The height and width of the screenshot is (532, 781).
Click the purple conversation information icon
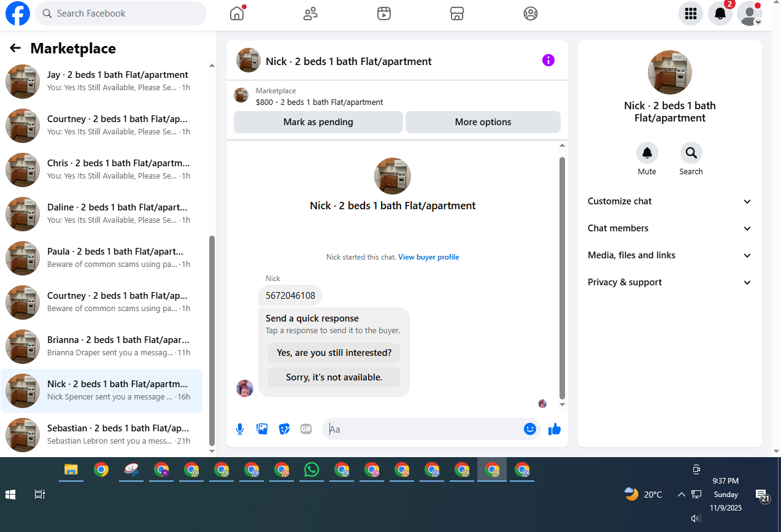tap(548, 60)
